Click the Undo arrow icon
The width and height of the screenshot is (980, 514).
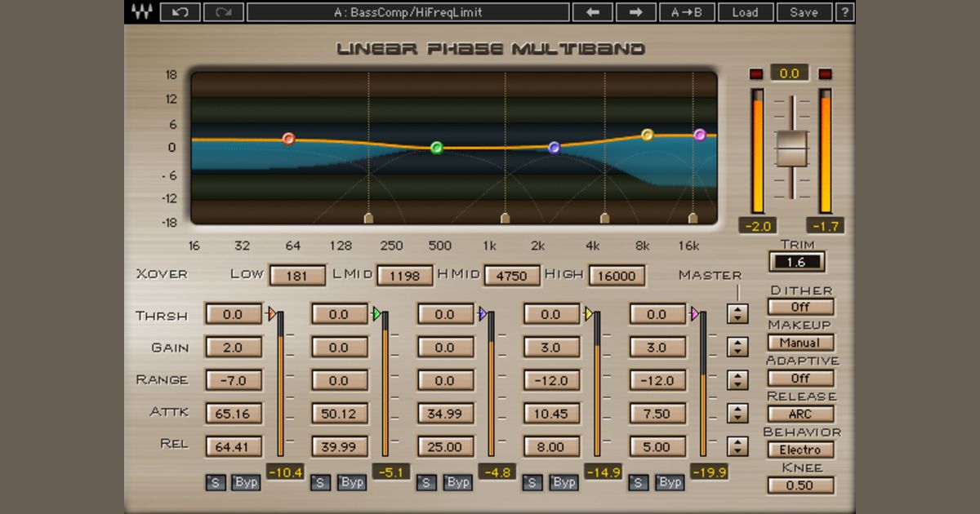point(179,11)
